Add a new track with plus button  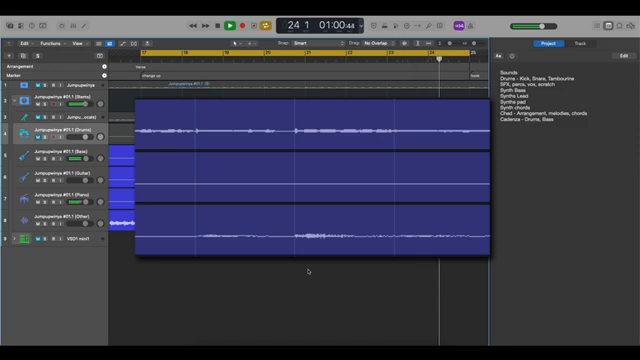click(9, 56)
